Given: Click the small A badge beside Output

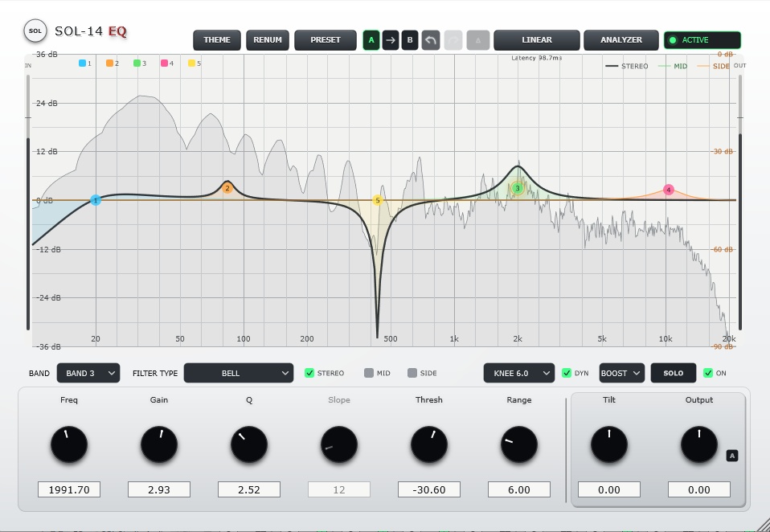Looking at the screenshot, I should (x=731, y=456).
